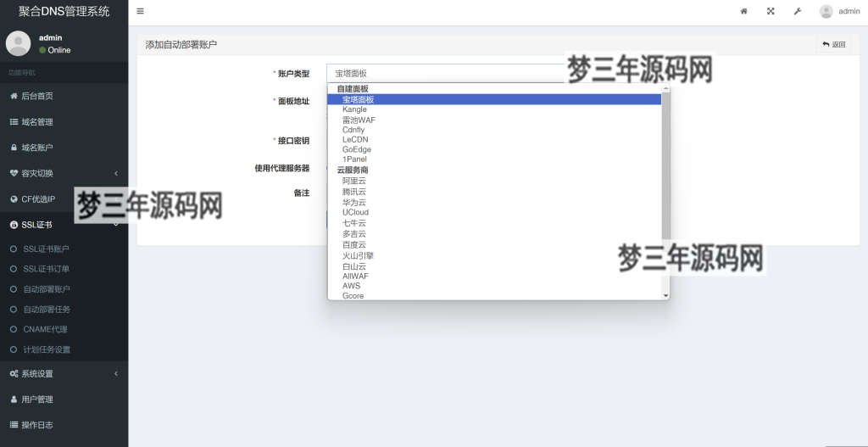Click the 容灾切换 heartbeat icon
868x447 pixels.
(x=14, y=173)
